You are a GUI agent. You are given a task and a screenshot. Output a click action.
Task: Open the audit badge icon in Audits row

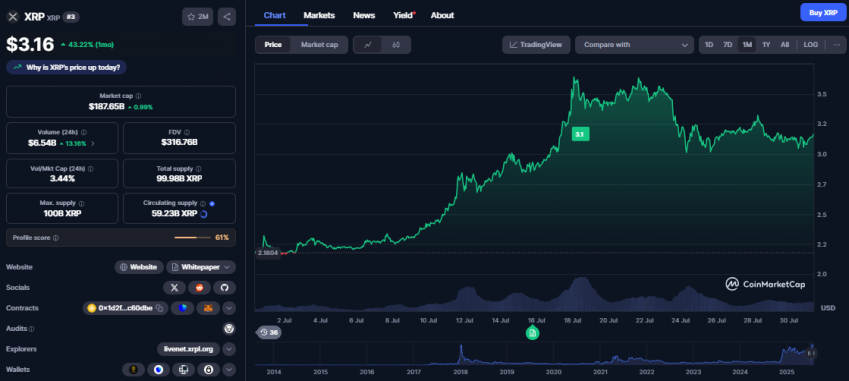pyautogui.click(x=228, y=329)
